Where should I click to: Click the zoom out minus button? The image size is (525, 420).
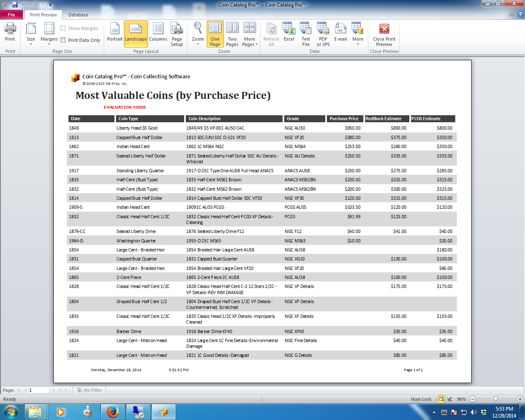472,399
